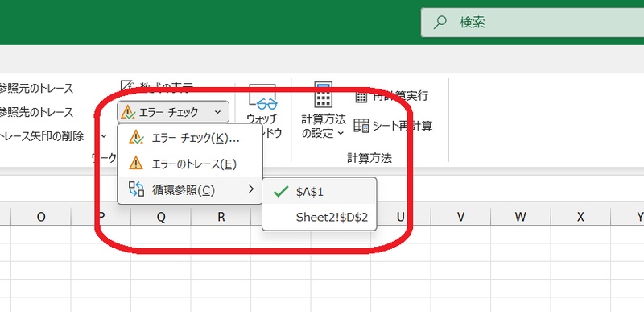
Task: Expand the トレース矢印の削除 dropdown arrow
Action: (x=104, y=136)
